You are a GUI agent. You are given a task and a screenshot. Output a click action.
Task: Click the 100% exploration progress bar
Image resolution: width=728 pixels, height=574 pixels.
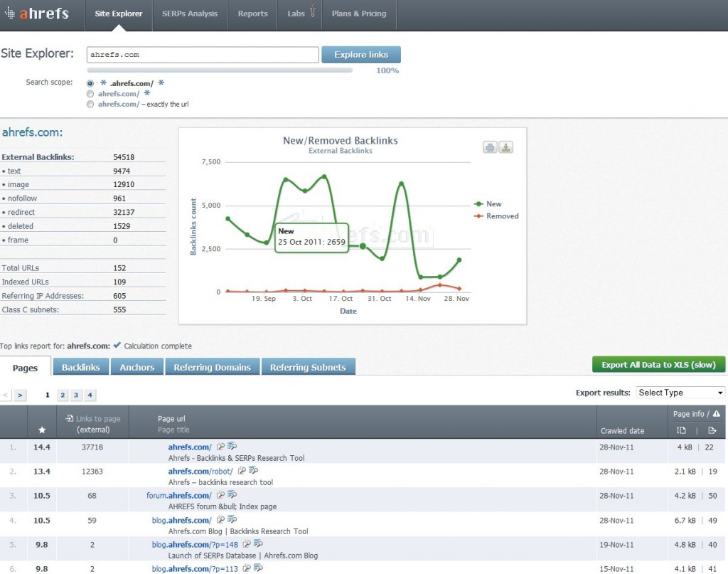[x=220, y=70]
